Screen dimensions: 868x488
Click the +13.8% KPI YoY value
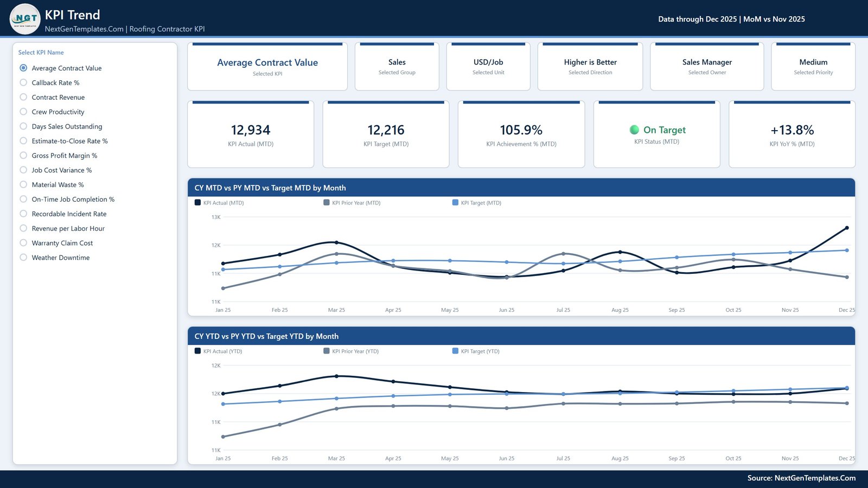point(792,130)
